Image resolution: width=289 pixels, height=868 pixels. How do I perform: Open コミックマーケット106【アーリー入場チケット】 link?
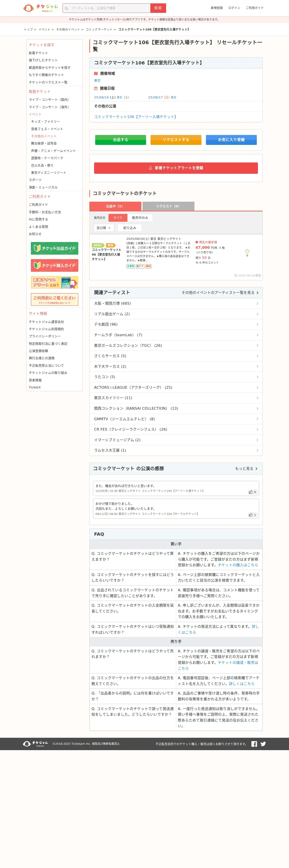(x=136, y=116)
